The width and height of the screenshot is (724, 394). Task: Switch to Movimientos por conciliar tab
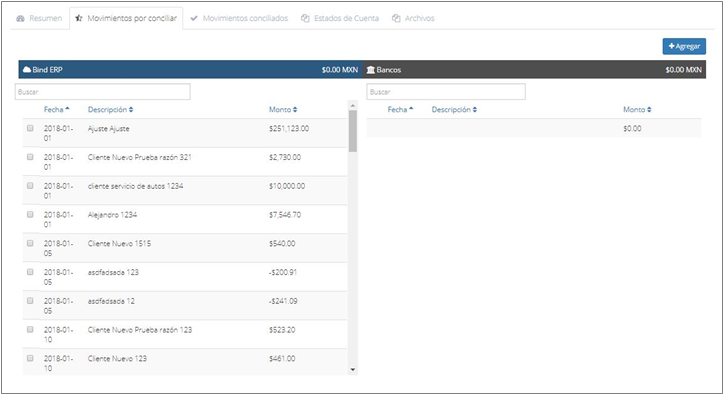pyautogui.click(x=126, y=18)
